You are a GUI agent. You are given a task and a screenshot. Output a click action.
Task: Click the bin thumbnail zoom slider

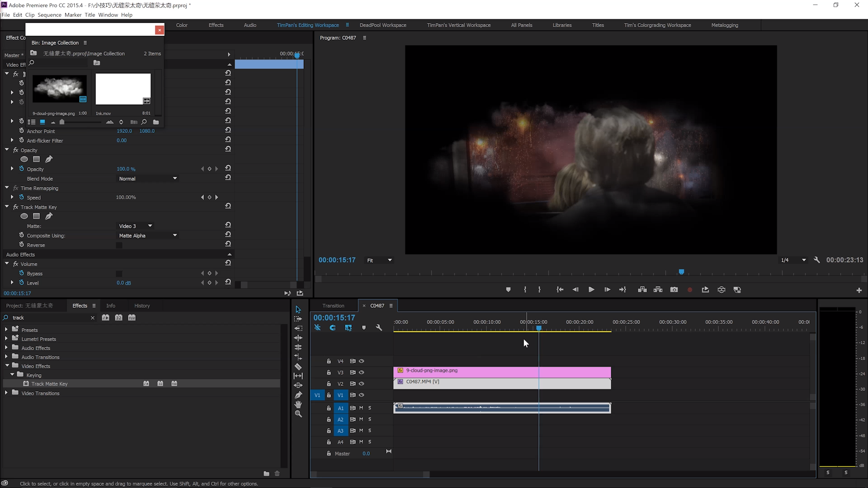tap(62, 122)
